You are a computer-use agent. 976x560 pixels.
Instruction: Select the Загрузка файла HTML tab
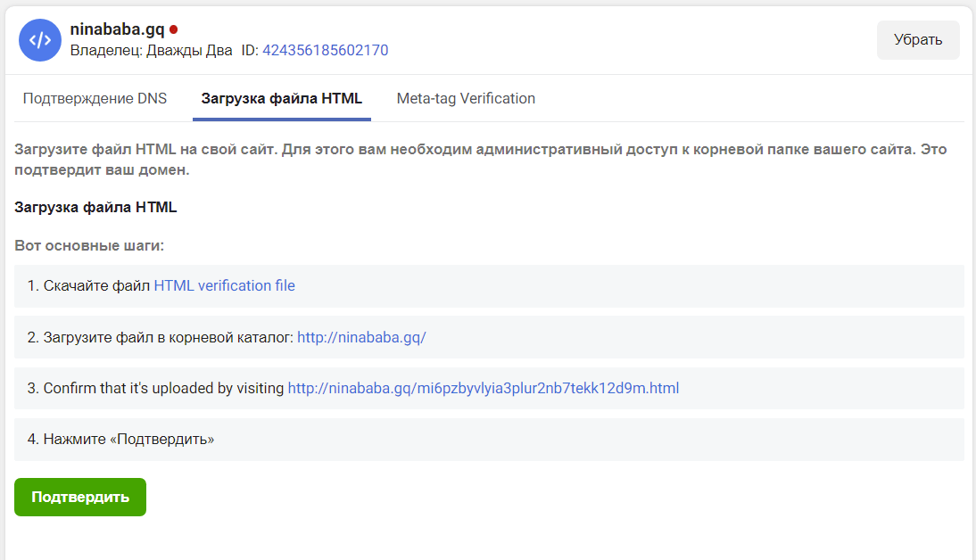[x=281, y=99]
